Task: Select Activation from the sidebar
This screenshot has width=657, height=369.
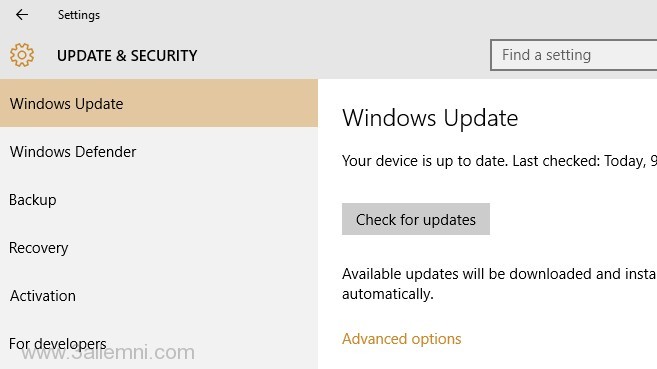Action: [159, 296]
